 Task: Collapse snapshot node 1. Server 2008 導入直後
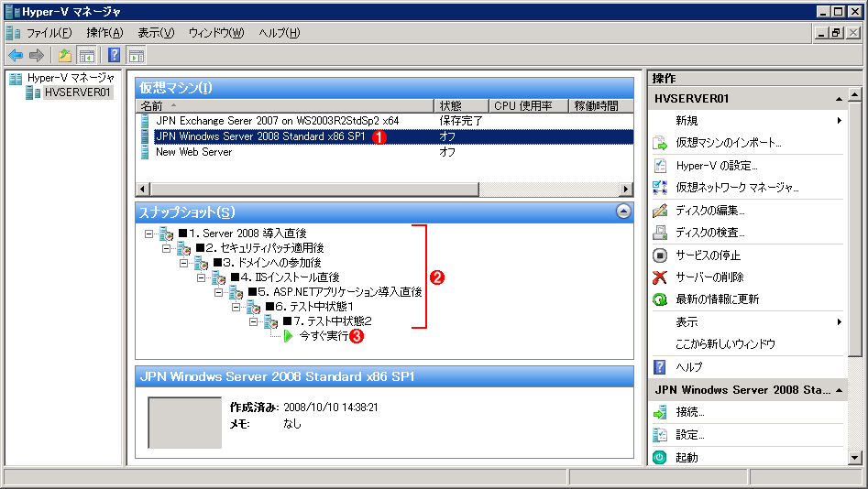[x=148, y=234]
